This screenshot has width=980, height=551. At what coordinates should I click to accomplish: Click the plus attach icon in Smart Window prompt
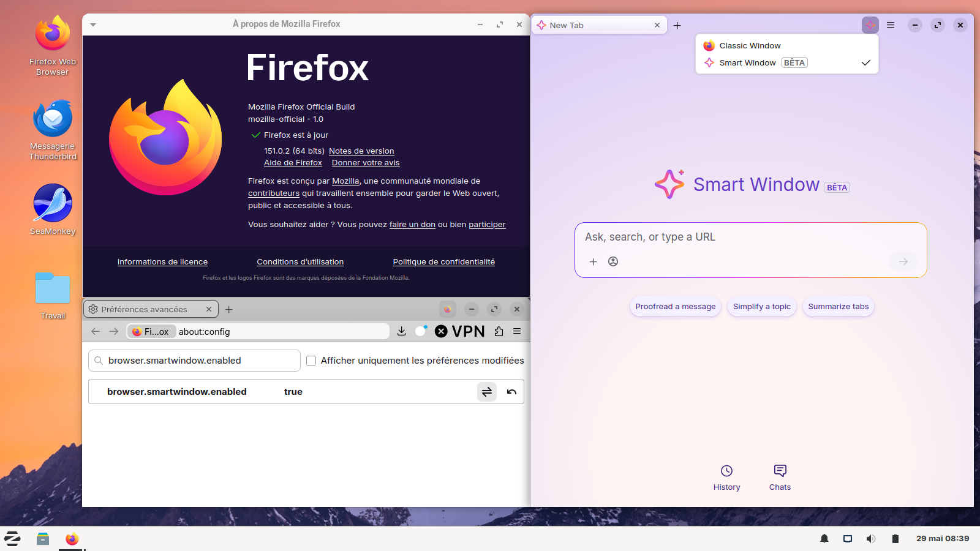(x=593, y=261)
